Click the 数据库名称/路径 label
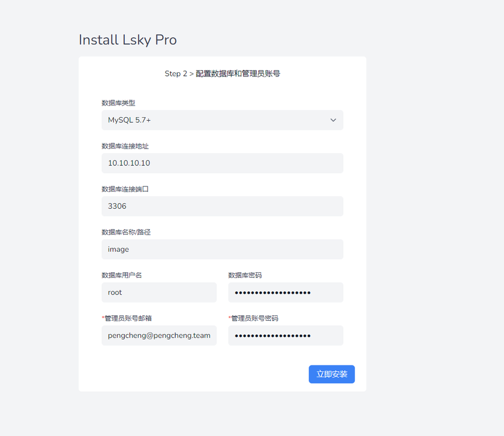 (126, 233)
